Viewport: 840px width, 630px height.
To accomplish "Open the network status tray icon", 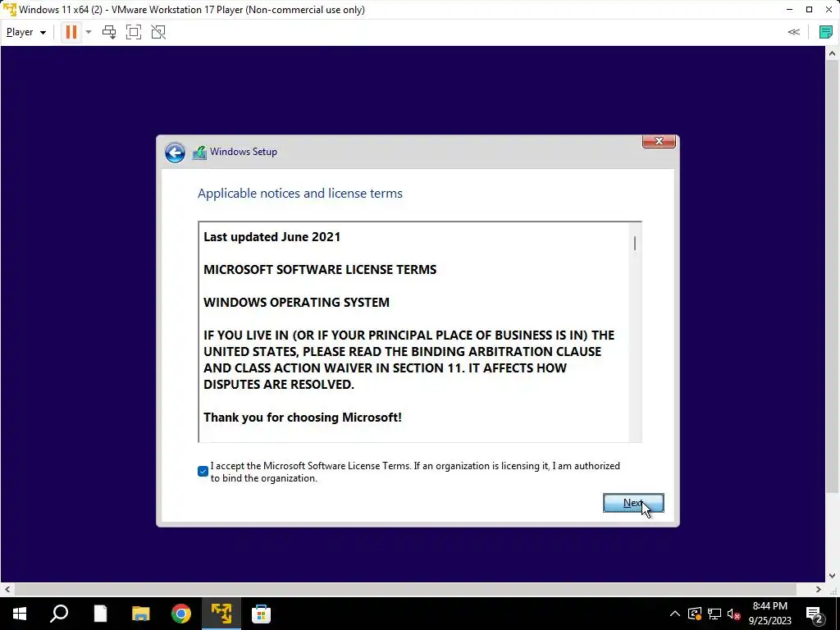I will tap(714, 614).
